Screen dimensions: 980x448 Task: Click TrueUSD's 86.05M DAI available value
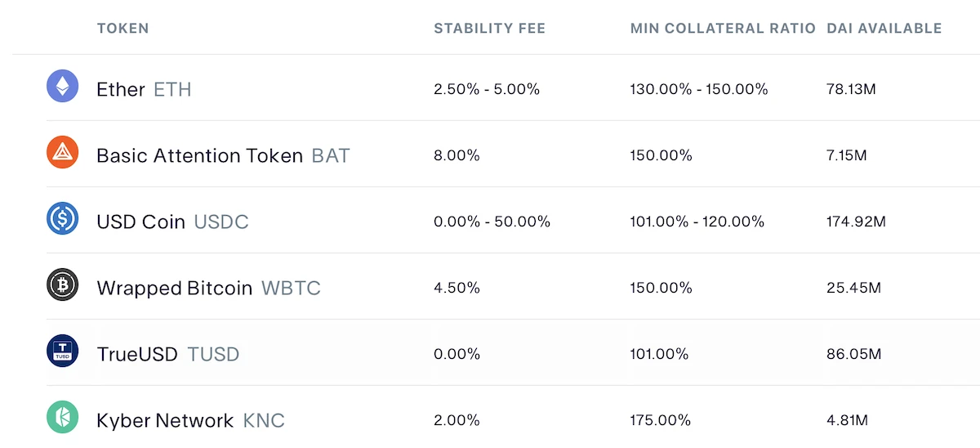click(853, 354)
